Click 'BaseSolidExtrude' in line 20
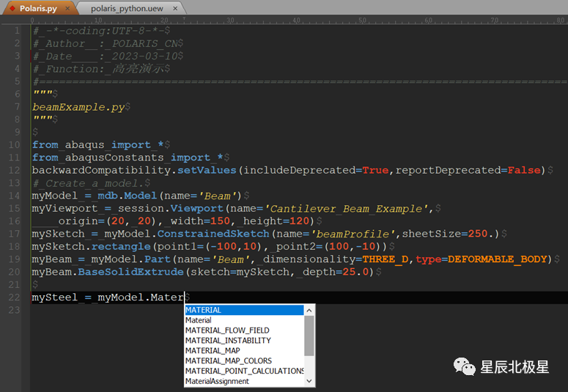 130,272
